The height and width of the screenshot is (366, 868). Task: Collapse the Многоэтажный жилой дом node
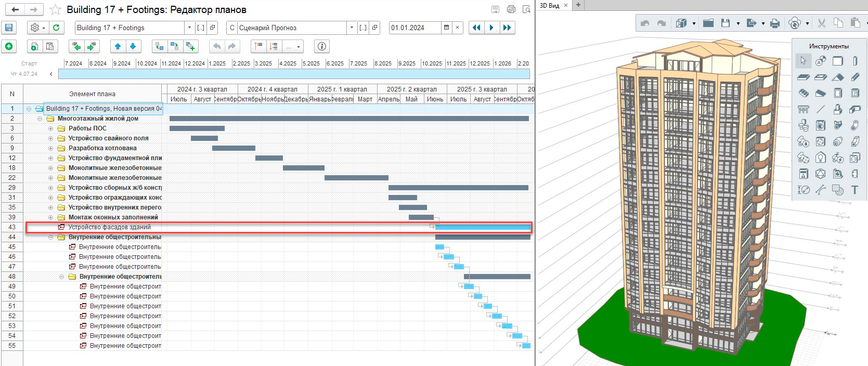40,119
